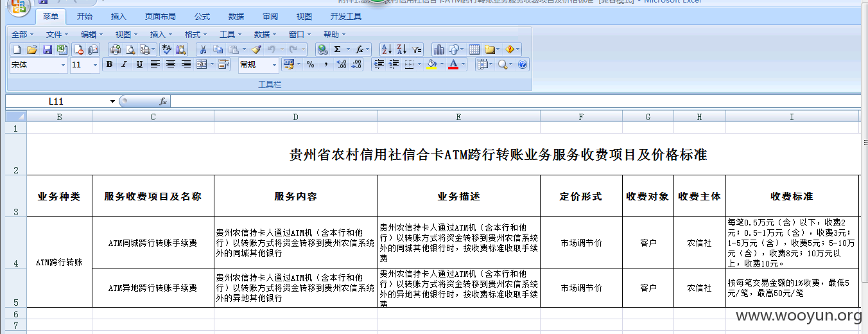Screen dimensions: 868x334
Task: Expand the borders dropdown arrow
Action: tap(419, 64)
